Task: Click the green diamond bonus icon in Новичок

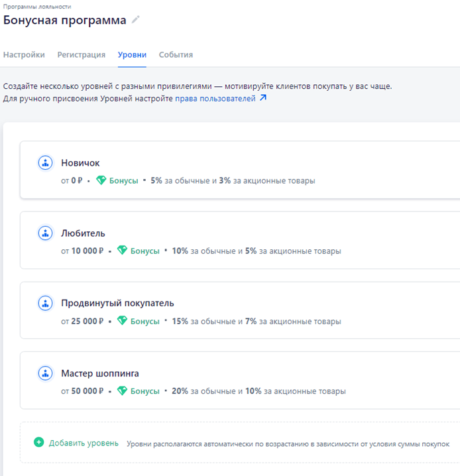Action: point(101,180)
